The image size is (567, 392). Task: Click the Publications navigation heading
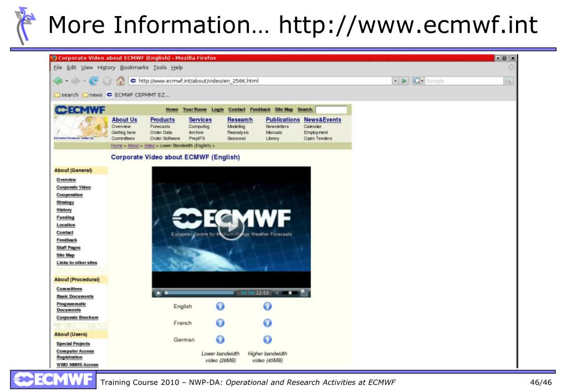pyautogui.click(x=283, y=120)
